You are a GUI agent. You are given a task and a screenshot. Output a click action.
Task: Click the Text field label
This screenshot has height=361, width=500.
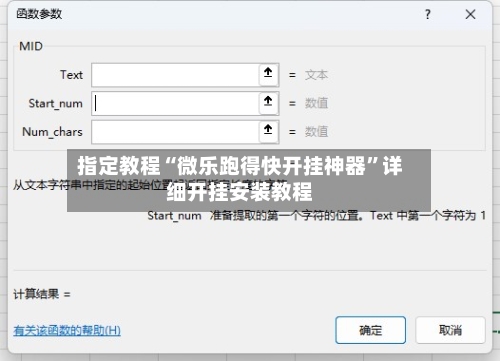tap(71, 75)
